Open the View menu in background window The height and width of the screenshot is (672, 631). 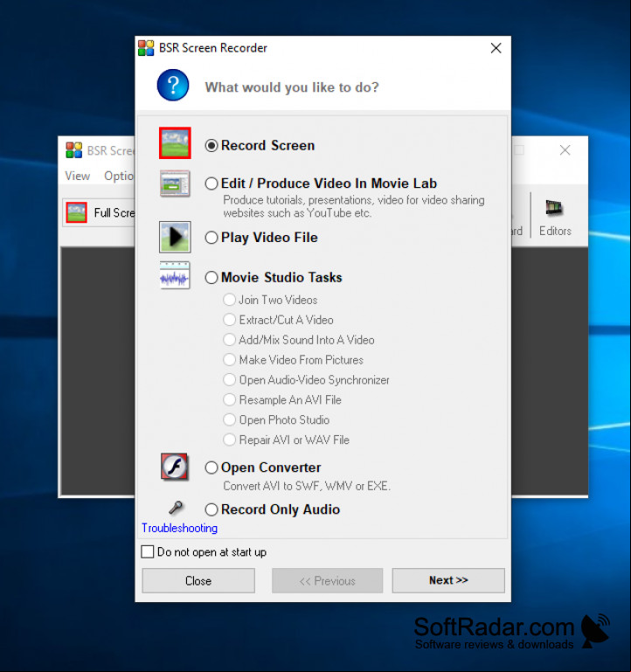78,176
